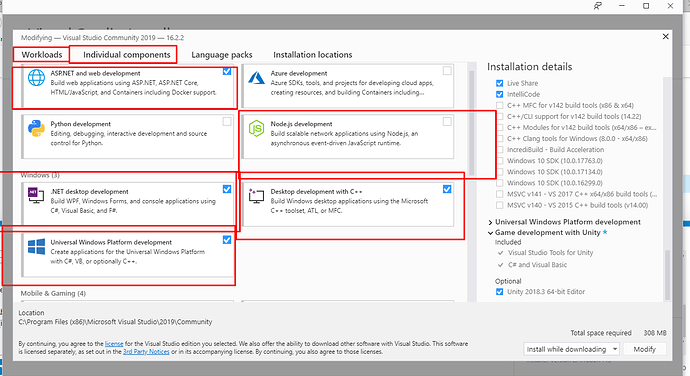Viewport: 690px width, 376px height.
Task: Click the Modify button
Action: 645,349
